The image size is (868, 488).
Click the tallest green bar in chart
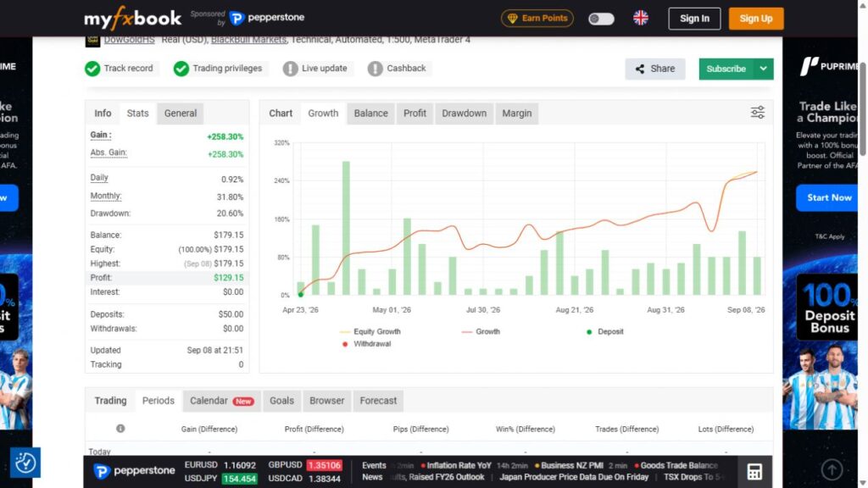coord(346,228)
